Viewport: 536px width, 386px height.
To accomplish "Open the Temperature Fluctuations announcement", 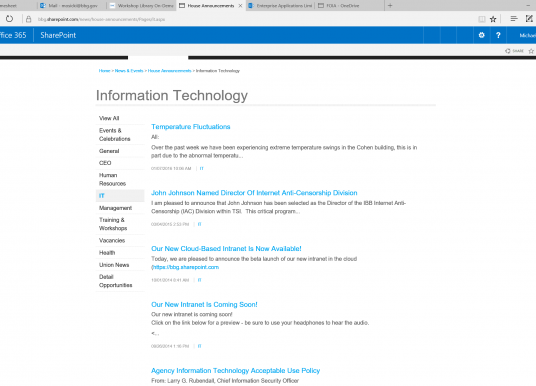I will tap(191, 127).
